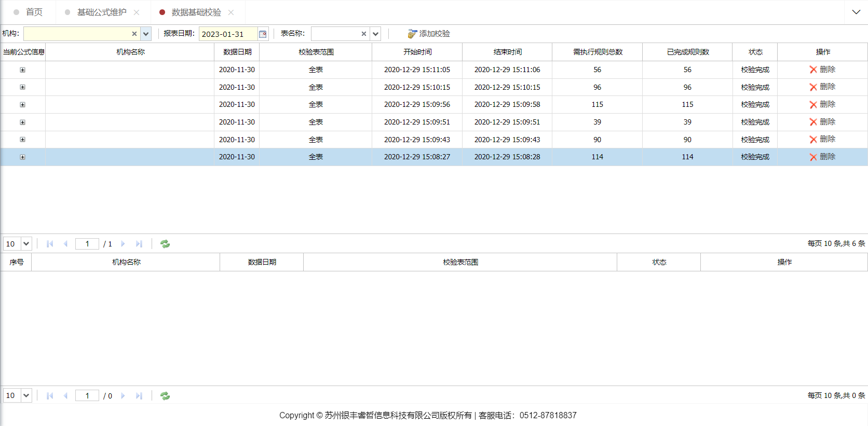Expand the highlighted row started 15:08:27
The image size is (868, 426).
point(22,157)
